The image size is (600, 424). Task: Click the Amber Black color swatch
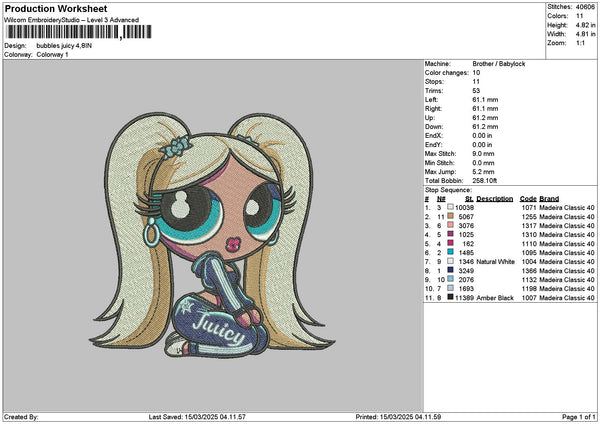(450, 297)
